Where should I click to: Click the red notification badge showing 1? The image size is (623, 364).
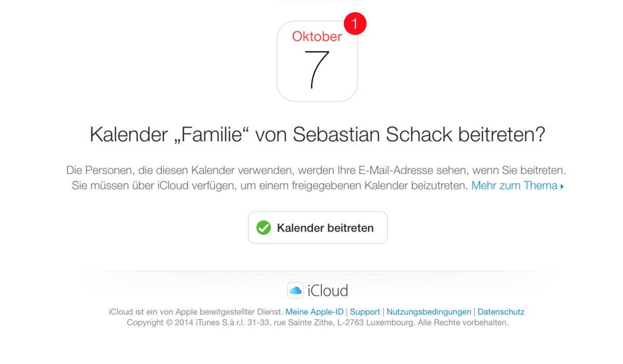(x=355, y=23)
